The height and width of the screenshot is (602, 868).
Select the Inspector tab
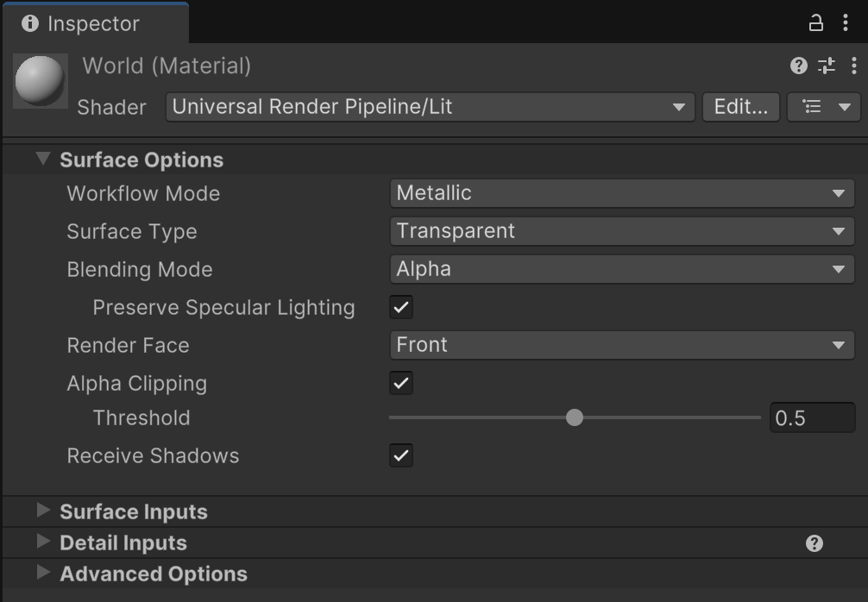pos(95,24)
